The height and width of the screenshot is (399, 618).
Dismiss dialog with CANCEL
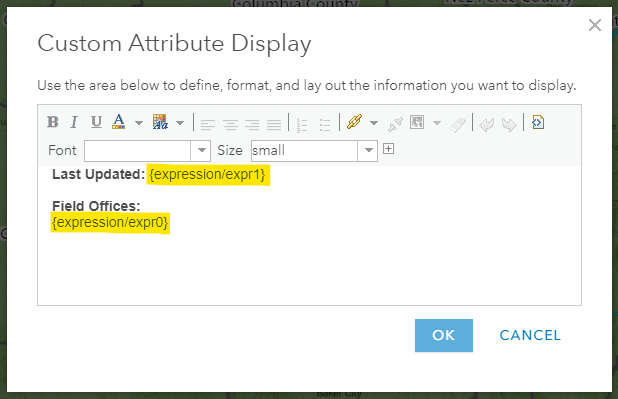530,336
